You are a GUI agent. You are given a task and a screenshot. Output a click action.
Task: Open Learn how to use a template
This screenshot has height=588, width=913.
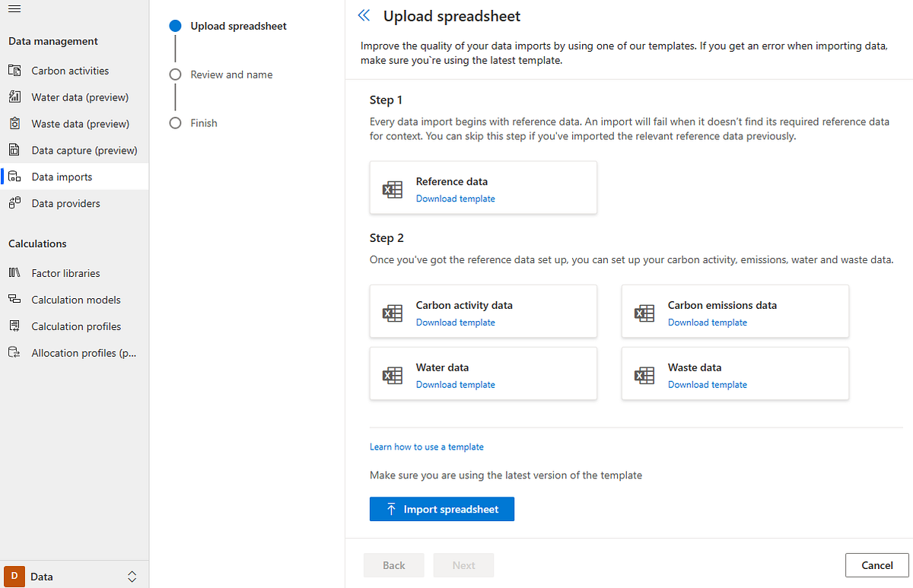click(427, 447)
